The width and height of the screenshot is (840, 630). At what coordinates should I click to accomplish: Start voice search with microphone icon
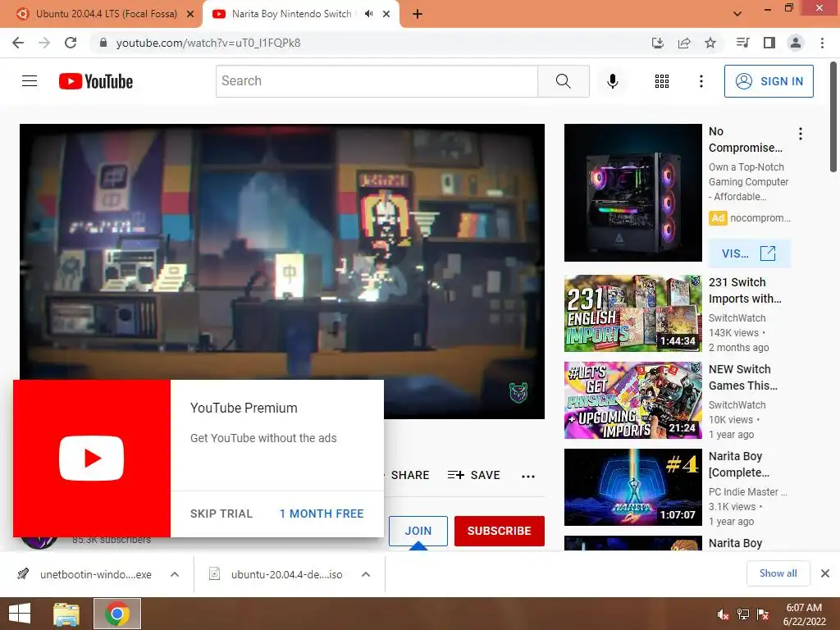tap(612, 81)
